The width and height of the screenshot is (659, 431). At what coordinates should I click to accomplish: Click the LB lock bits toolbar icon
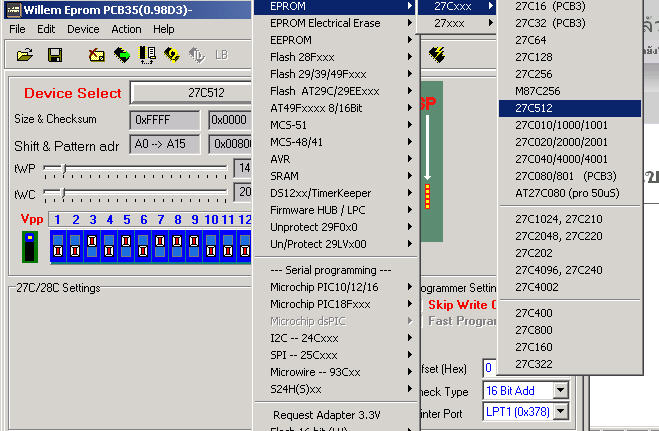(221, 55)
